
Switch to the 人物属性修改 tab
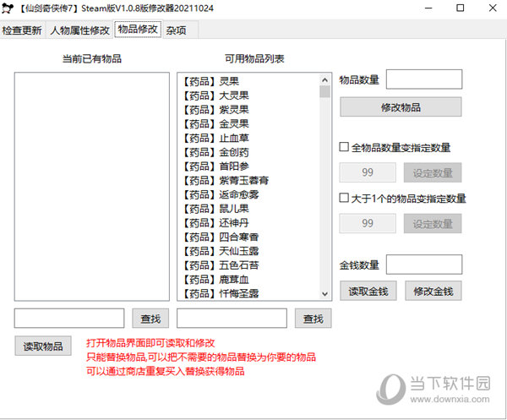[x=80, y=30]
